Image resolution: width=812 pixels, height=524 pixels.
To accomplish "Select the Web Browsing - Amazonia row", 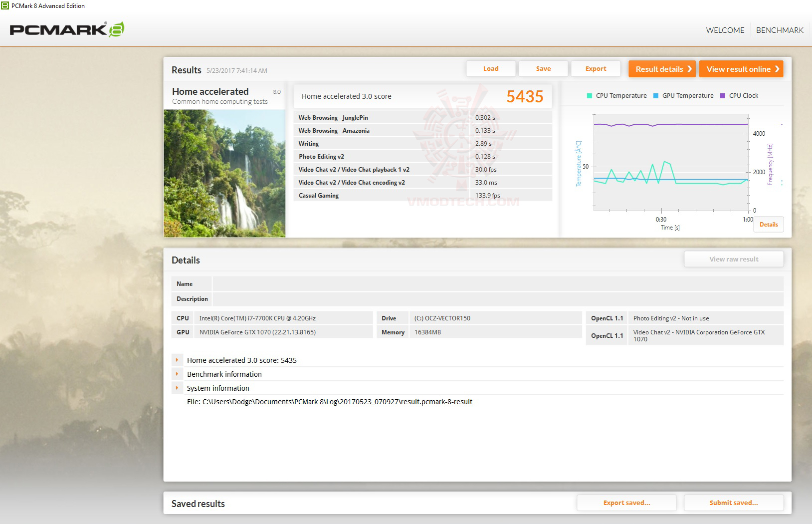I will coord(423,131).
